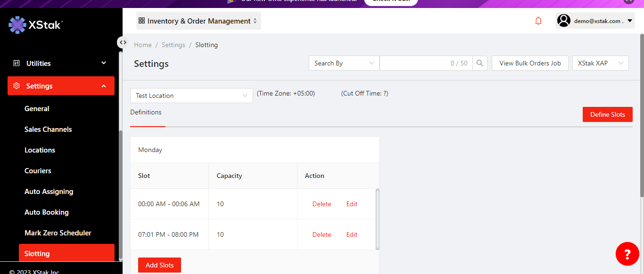The width and height of the screenshot is (644, 274).
Task: Open the Inventory & Order Management dropdown
Action: point(198,21)
